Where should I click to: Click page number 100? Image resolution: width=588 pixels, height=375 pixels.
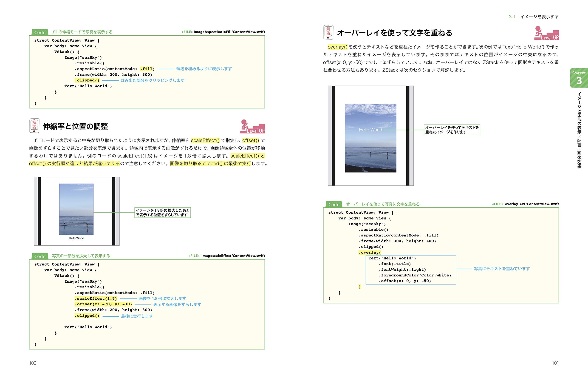coord(32,364)
